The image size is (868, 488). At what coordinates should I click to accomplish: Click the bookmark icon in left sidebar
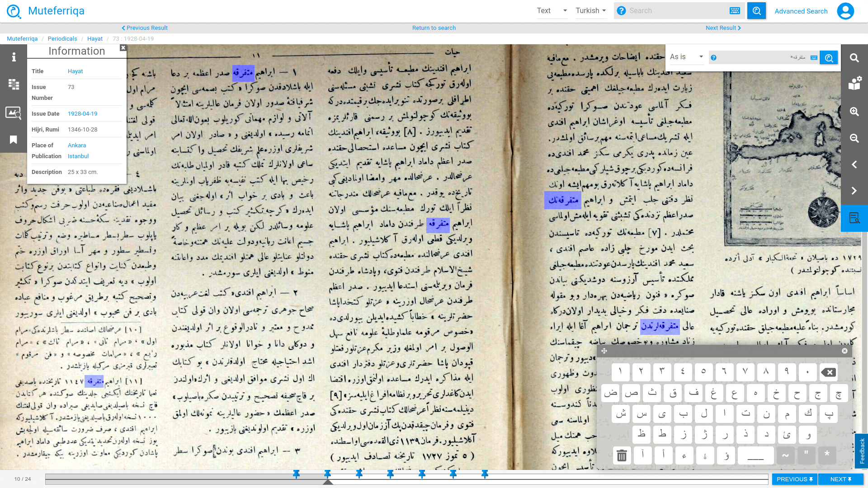coord(14,140)
